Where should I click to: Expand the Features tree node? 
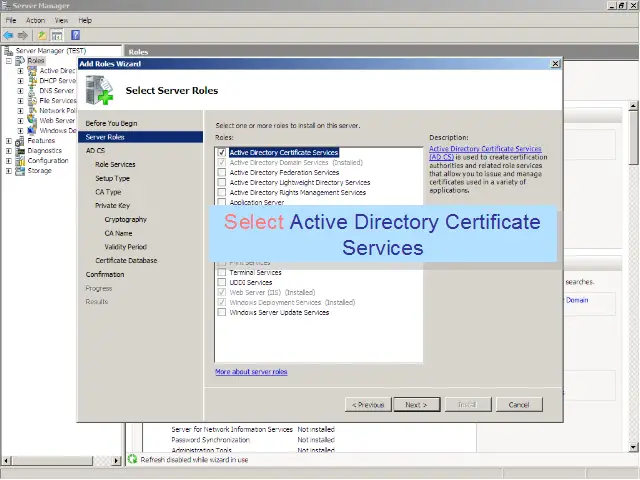(x=9, y=141)
